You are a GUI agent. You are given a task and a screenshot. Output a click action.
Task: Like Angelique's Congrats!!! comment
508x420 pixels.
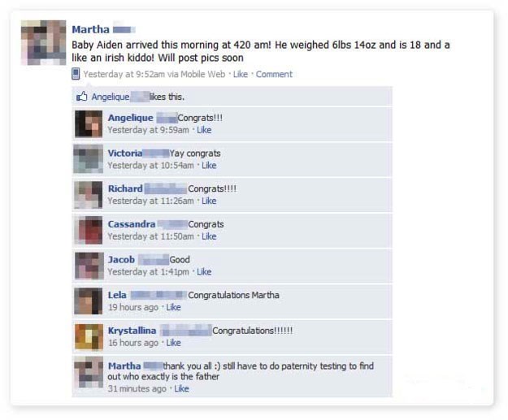pyautogui.click(x=204, y=130)
